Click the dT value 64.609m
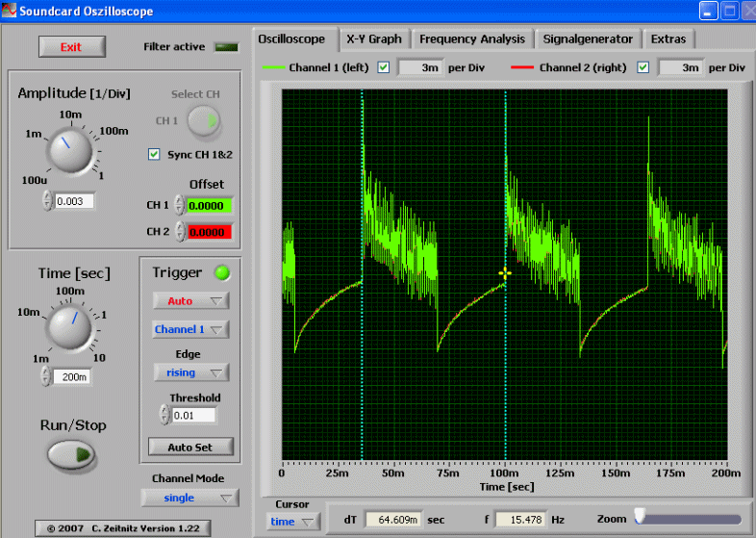Screen dimensions: 756x538 394,520
